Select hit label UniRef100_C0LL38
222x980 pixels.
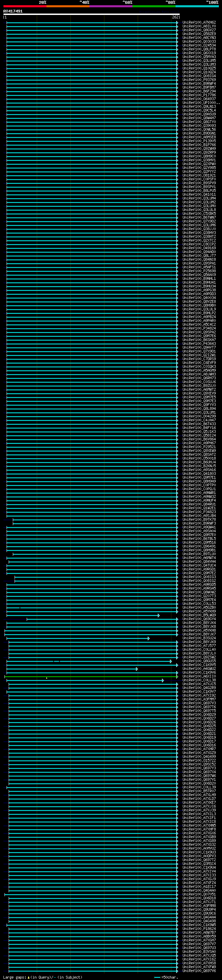199,680
